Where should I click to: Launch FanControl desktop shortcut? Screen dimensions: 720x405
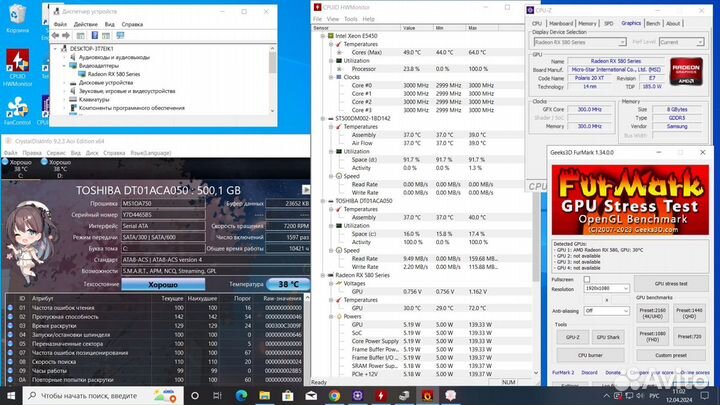click(x=17, y=111)
